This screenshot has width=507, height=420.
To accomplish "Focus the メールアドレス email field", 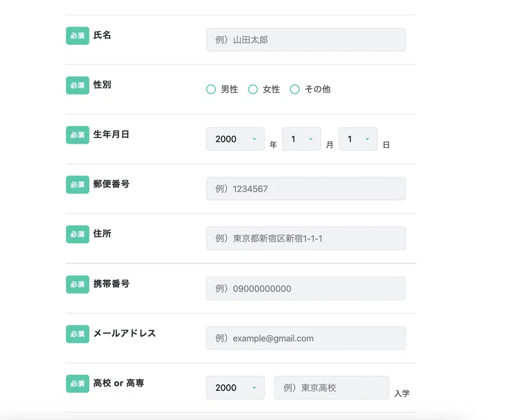I will tap(305, 338).
